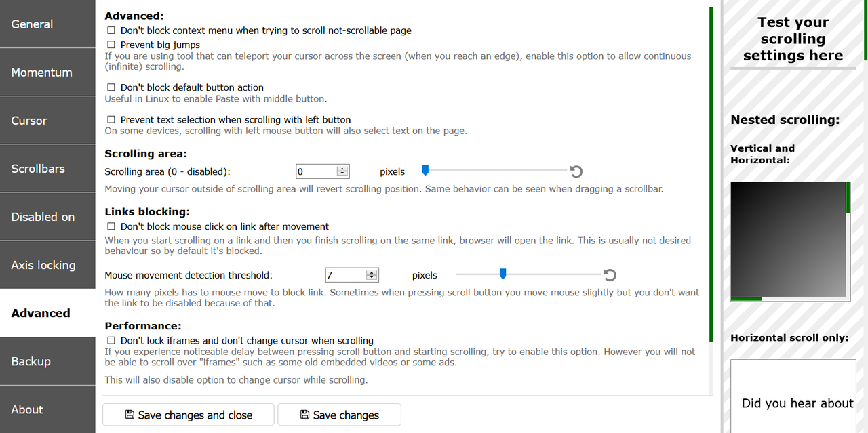Click the 'Useful in Linux to enable Paste' description
The image size is (868, 433).
[x=216, y=99]
